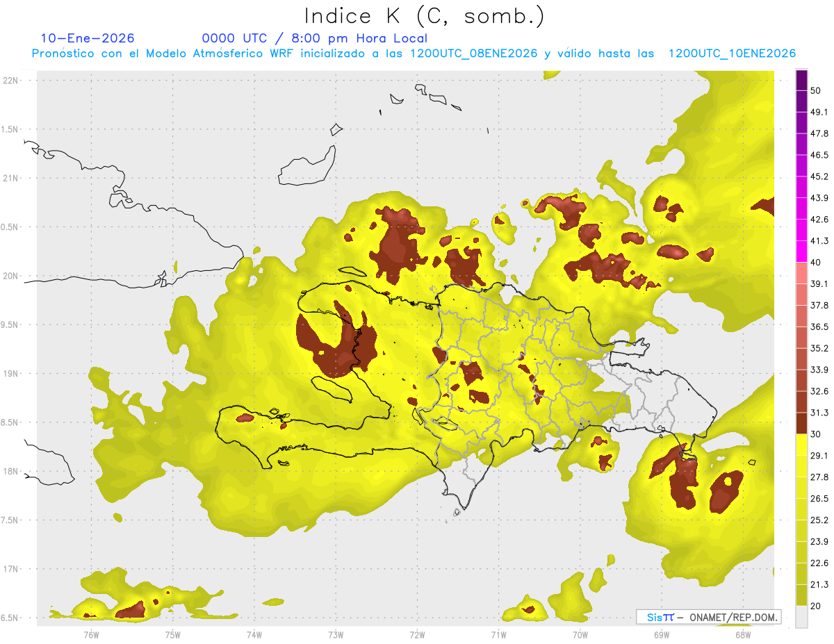Click the colorbar value "33.9"

click(x=819, y=370)
